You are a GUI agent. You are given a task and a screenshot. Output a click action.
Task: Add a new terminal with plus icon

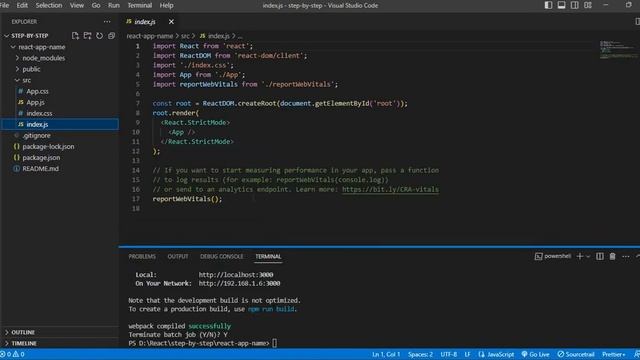point(580,256)
